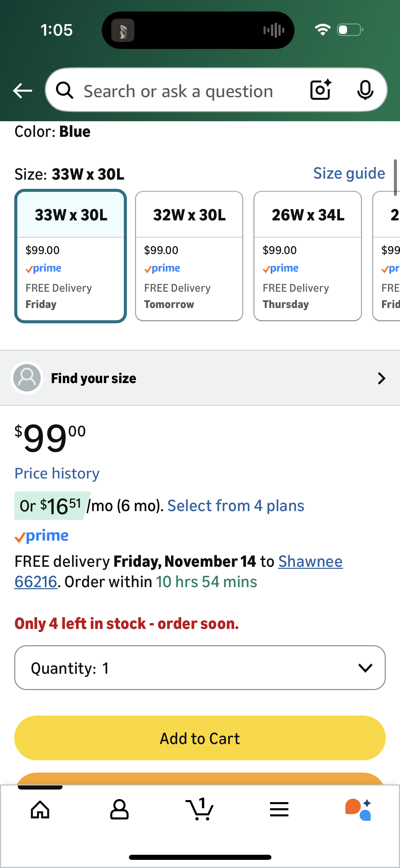
Task: Tap the camera lens search icon
Action: coord(320,90)
